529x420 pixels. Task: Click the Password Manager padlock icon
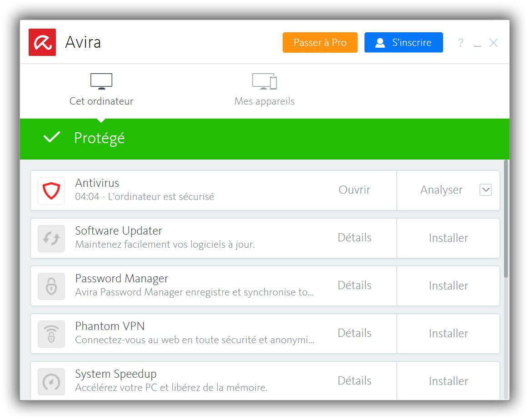click(51, 286)
